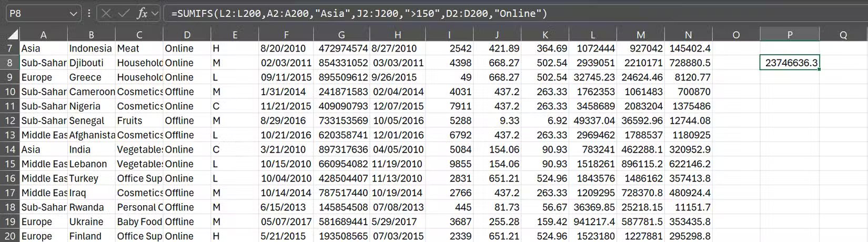868x242 pixels.
Task: Click the Personal C cell in row 18
Action: [139, 207]
